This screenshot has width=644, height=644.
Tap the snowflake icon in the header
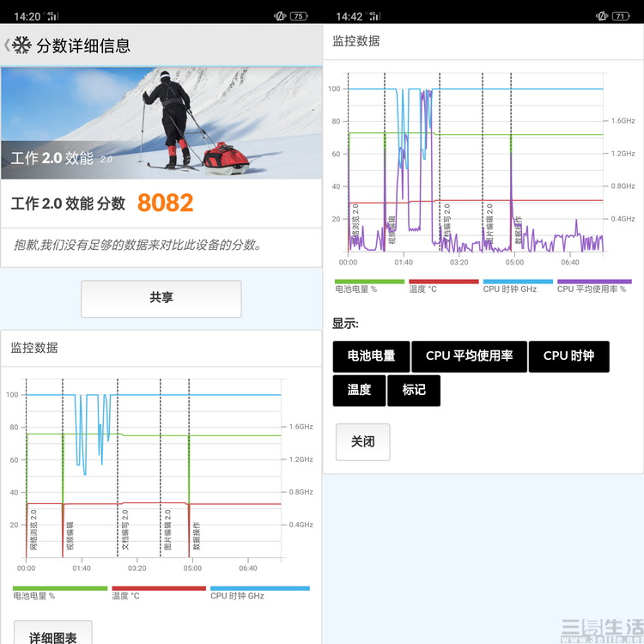coord(21,46)
